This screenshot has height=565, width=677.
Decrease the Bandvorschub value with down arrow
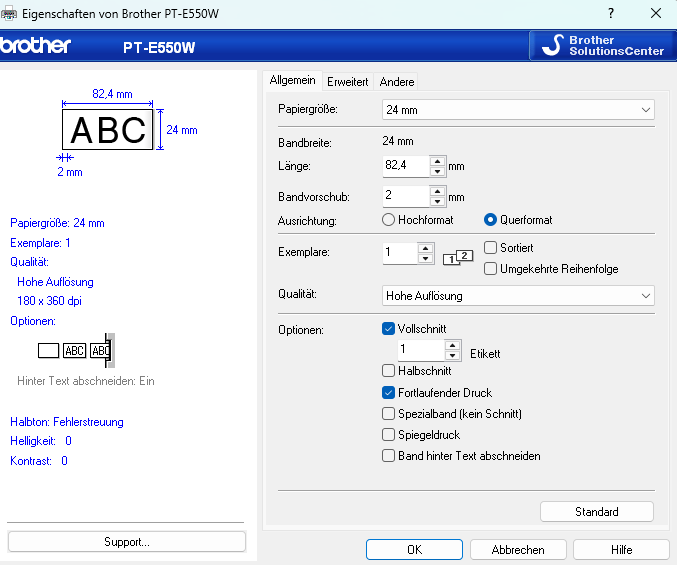pyautogui.click(x=437, y=201)
